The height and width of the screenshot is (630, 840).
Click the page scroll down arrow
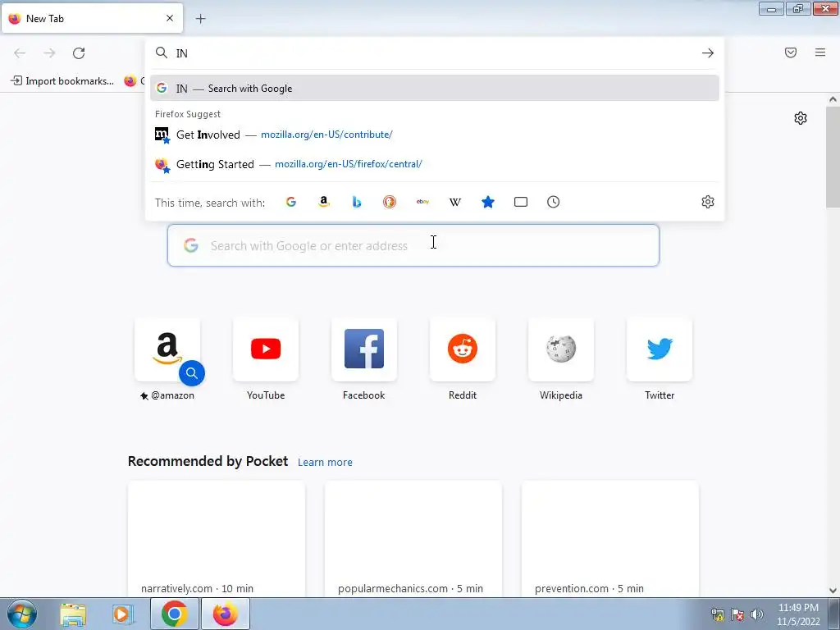point(833,591)
